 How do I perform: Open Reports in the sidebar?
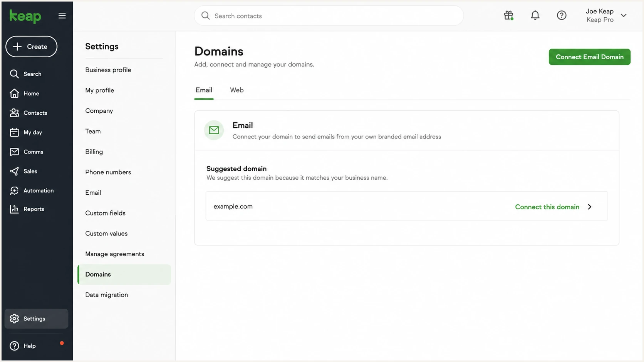click(27, 209)
